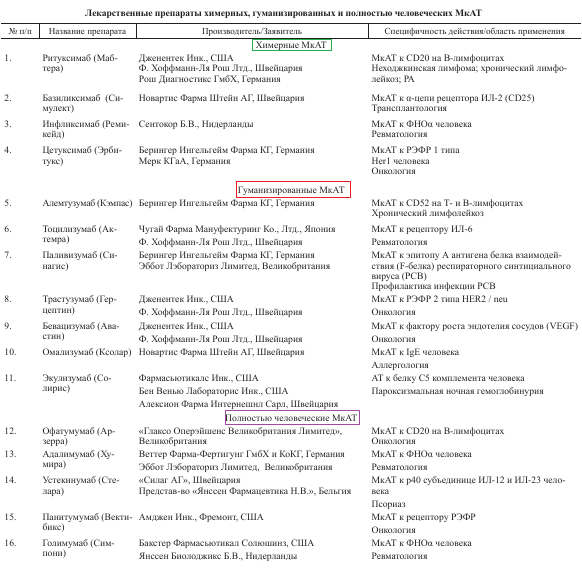Select drug name 'Алемтузумаб (Кэмпас)'
The image size is (582, 571).
(87, 203)
